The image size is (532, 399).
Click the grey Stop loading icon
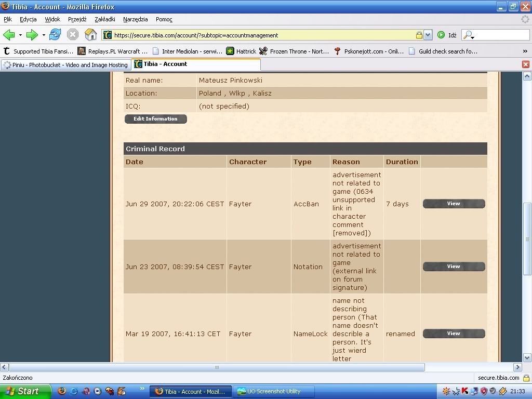73,35
